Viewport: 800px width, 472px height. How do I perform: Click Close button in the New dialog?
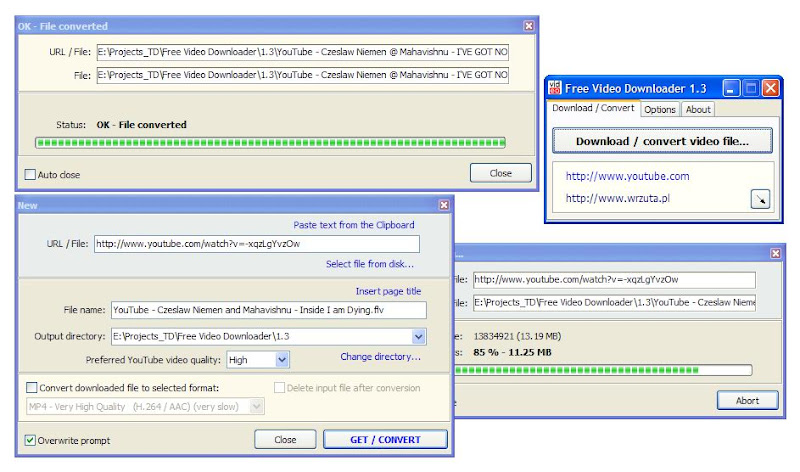pos(285,439)
